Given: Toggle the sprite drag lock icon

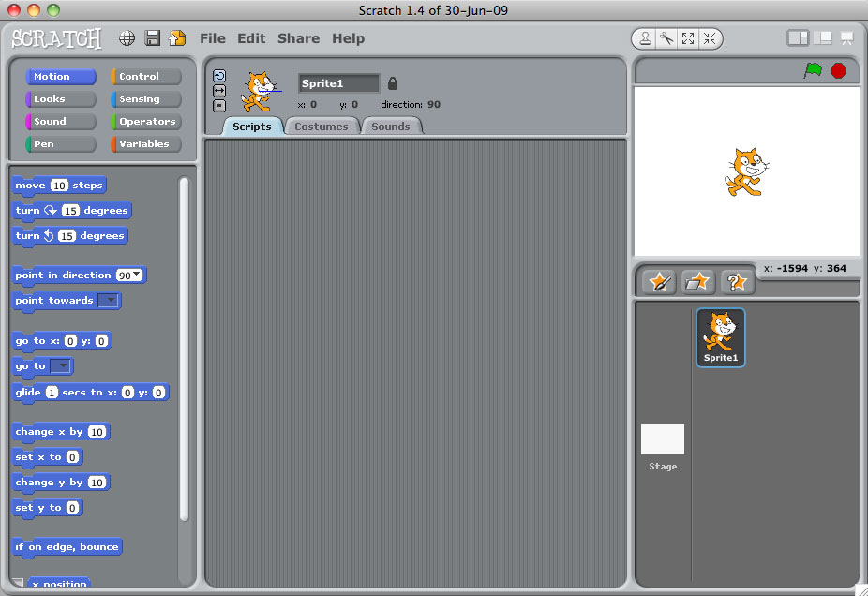Looking at the screenshot, I should pyautogui.click(x=393, y=83).
